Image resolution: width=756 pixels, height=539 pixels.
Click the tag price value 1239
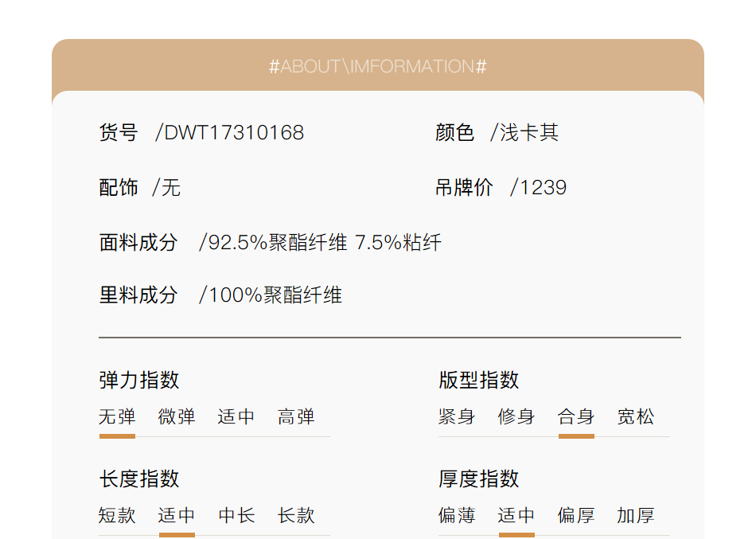tap(543, 188)
